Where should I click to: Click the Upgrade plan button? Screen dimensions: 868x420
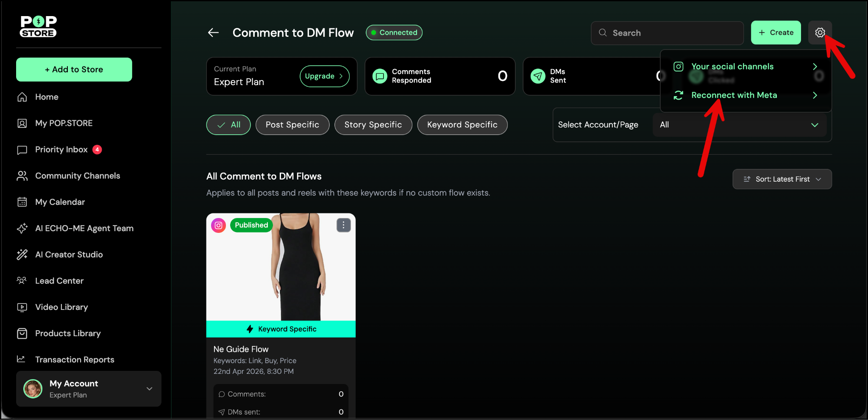click(x=324, y=76)
